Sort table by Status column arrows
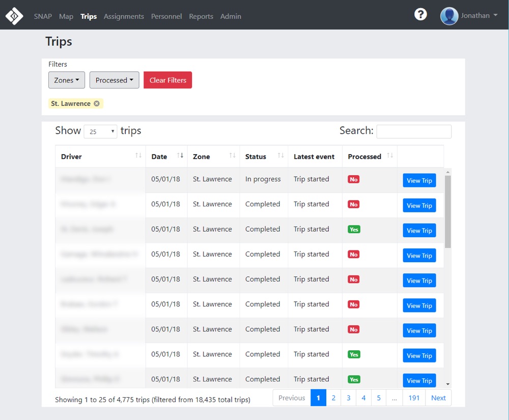Image resolution: width=509 pixels, height=420 pixels. point(280,156)
